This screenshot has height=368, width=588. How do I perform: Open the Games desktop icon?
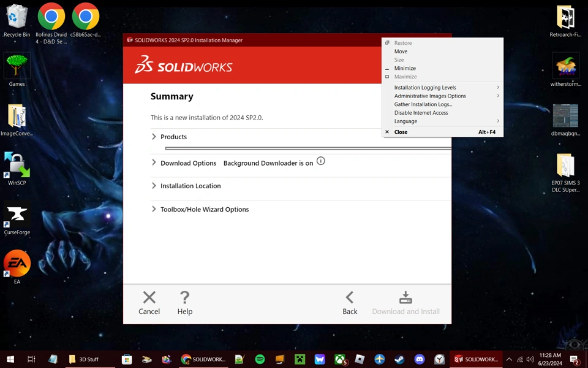tap(17, 70)
